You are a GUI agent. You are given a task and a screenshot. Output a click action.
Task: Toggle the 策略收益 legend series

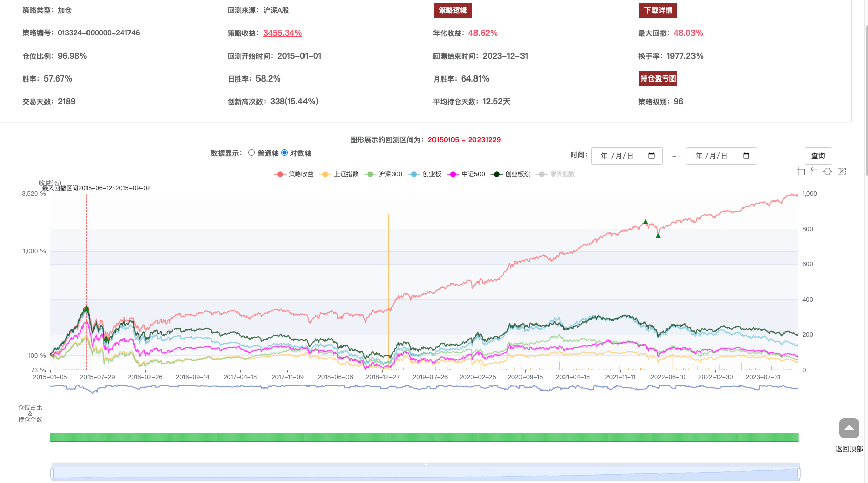(294, 174)
